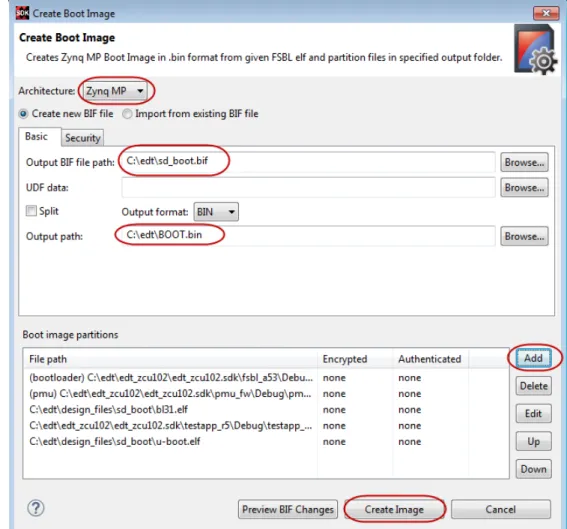Click the Create Image button
Viewport: 567px width, 529px height.
(x=394, y=509)
